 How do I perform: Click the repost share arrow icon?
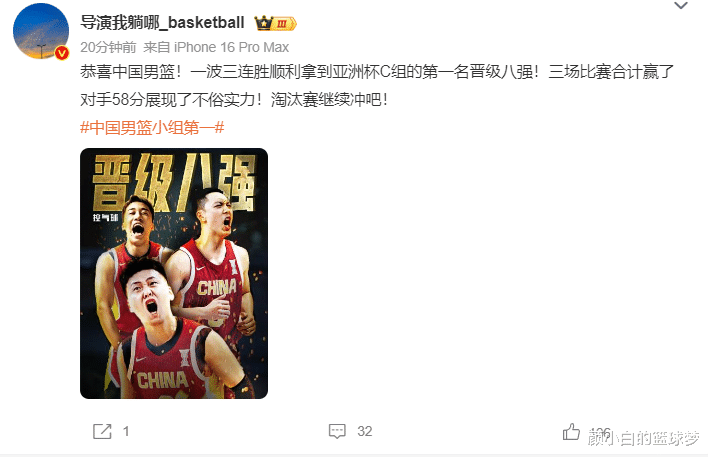point(102,431)
